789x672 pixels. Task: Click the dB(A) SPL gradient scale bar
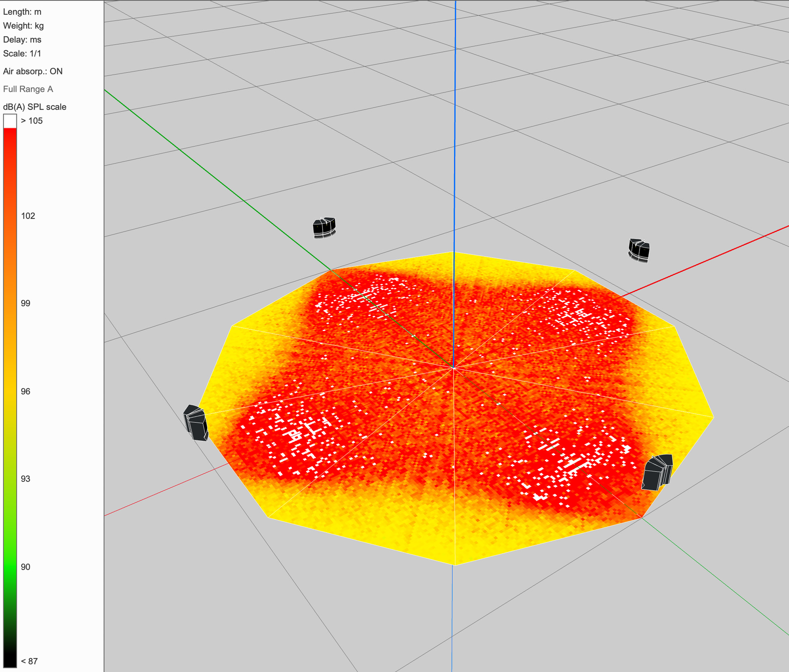pos(10,394)
